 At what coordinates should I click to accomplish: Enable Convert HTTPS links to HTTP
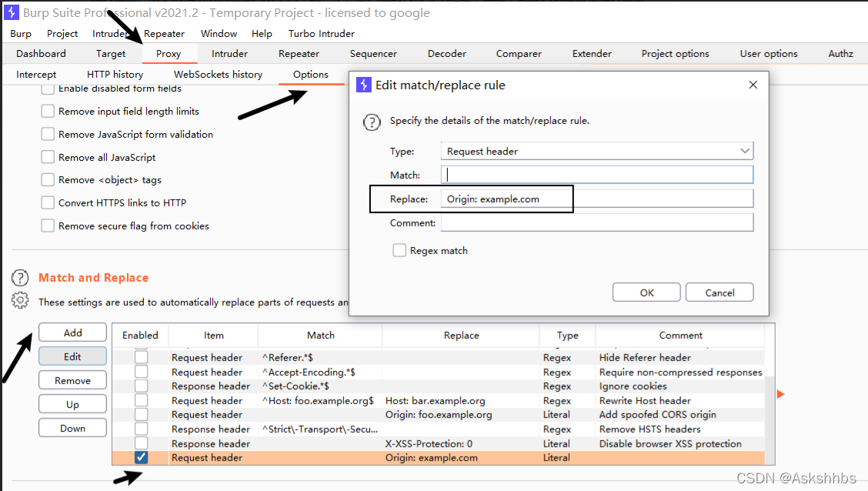coord(48,202)
